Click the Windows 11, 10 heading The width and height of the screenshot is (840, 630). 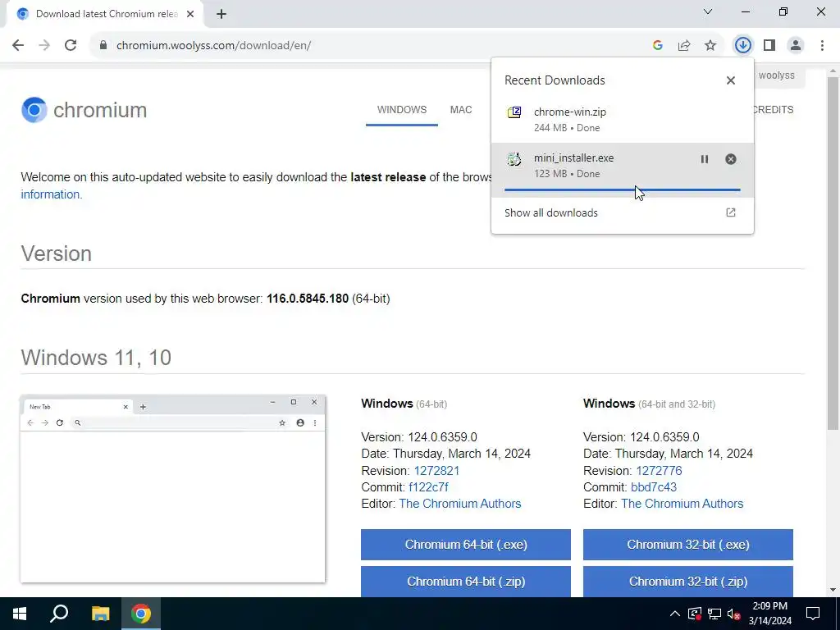pyautogui.click(x=96, y=358)
